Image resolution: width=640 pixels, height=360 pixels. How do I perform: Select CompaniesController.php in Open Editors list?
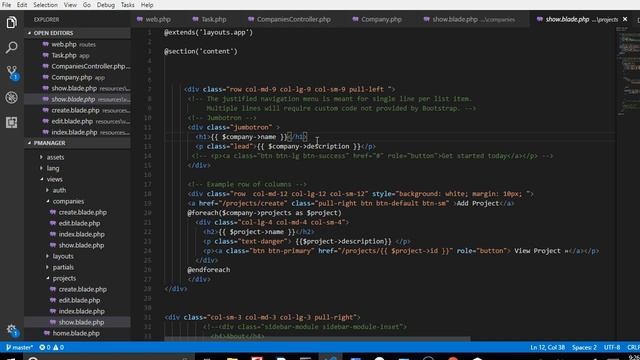[77, 66]
